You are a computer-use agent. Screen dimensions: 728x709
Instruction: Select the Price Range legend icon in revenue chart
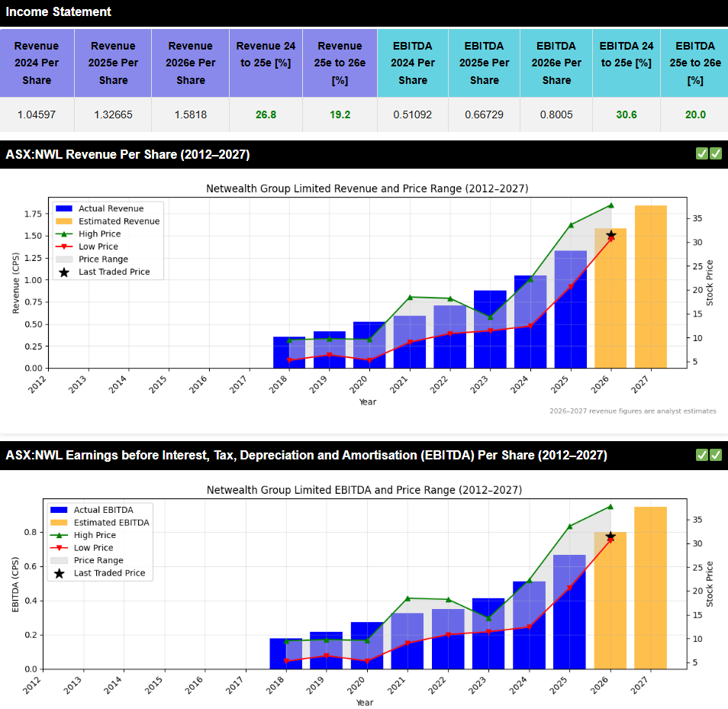pyautogui.click(x=64, y=259)
